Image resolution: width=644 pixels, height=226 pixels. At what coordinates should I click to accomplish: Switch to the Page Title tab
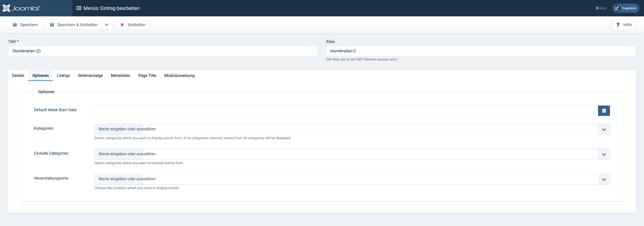click(x=147, y=75)
